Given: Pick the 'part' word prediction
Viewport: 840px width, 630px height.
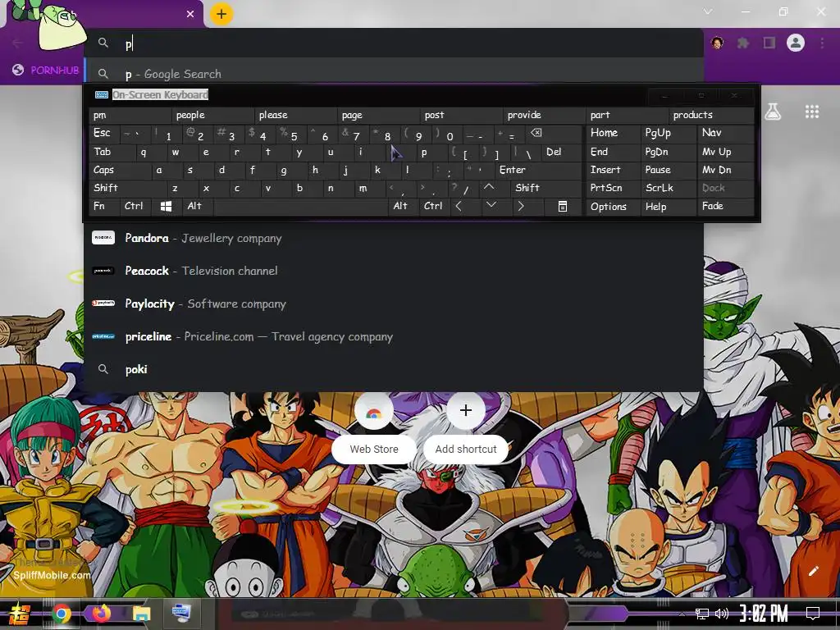Looking at the screenshot, I should (x=628, y=115).
